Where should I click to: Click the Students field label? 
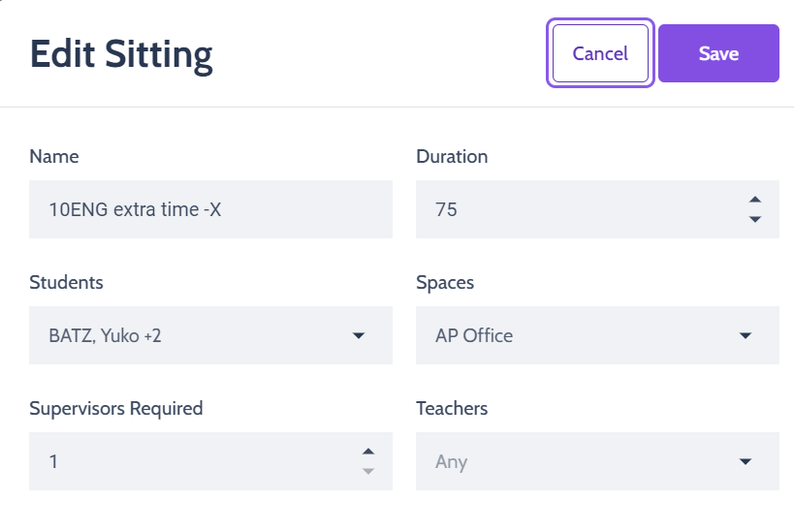[x=66, y=282]
